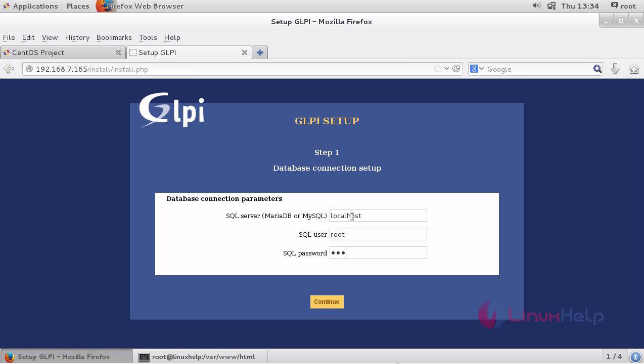The image size is (644, 364).
Task: Click the 'Database connection setup' heading
Action: [x=327, y=168]
